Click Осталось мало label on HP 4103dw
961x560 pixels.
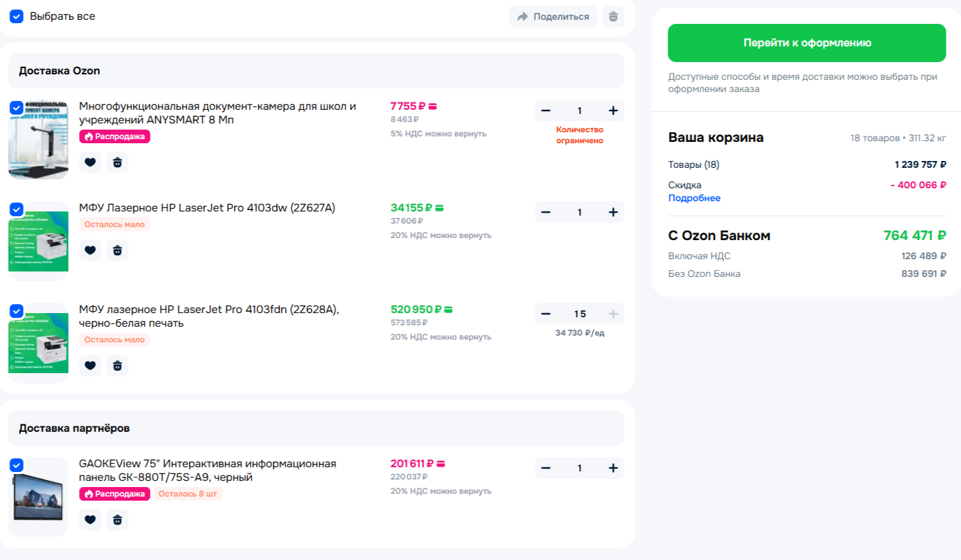tap(115, 224)
